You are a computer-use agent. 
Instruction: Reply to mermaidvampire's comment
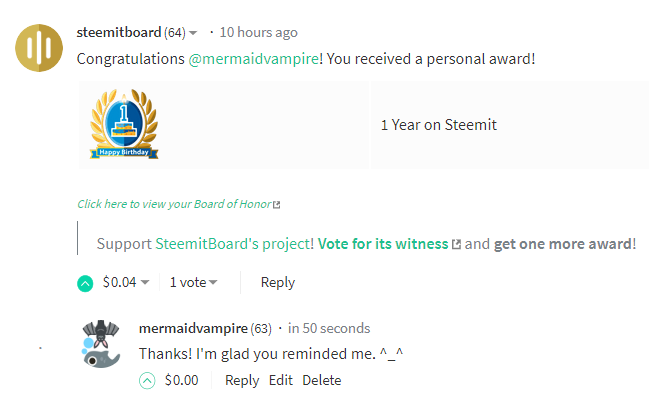242,380
